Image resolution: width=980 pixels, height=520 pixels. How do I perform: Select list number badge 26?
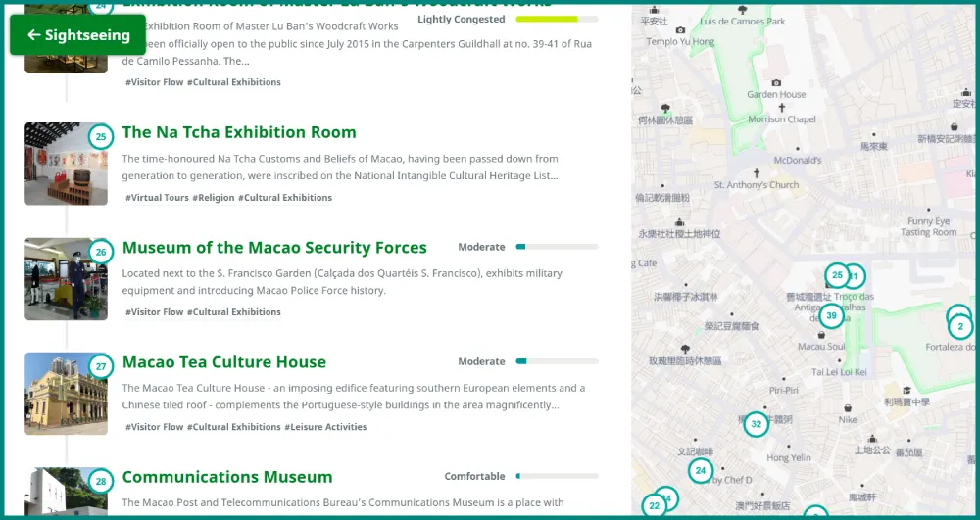pyautogui.click(x=101, y=252)
